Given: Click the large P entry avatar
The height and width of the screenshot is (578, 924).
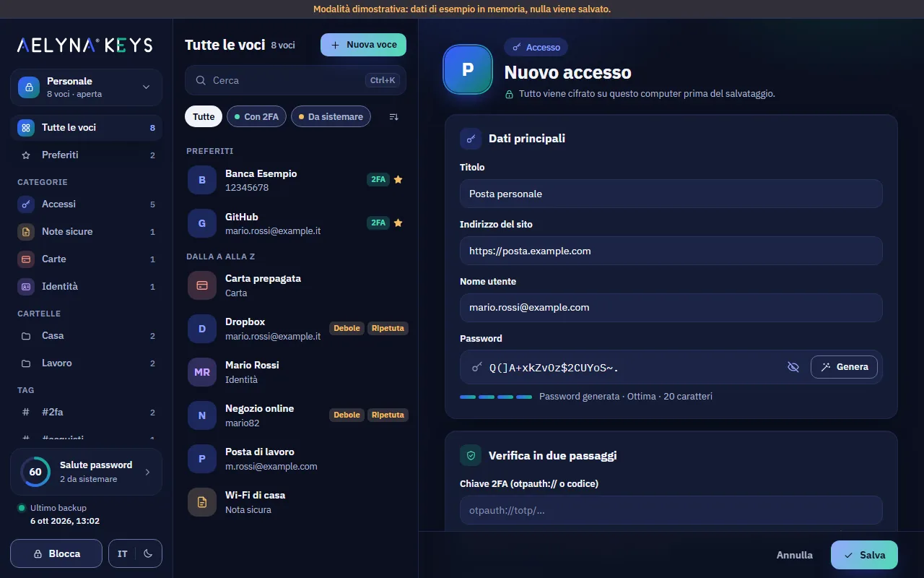Looking at the screenshot, I should (x=467, y=69).
